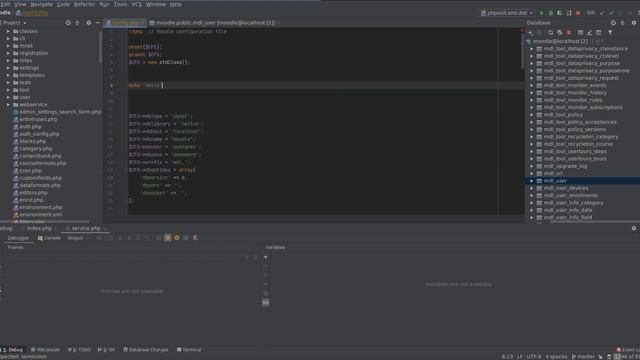Expand the registration folder
The image size is (640, 360).
8,53
